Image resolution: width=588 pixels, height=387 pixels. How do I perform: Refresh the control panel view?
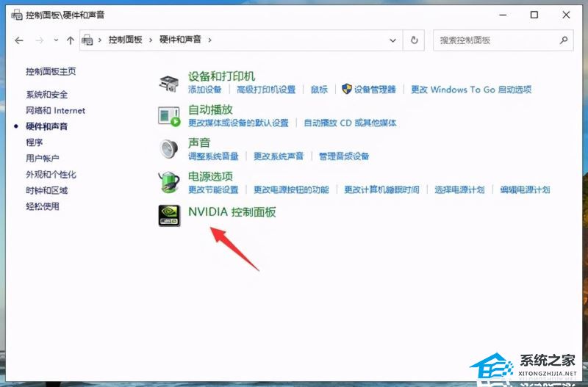(415, 40)
